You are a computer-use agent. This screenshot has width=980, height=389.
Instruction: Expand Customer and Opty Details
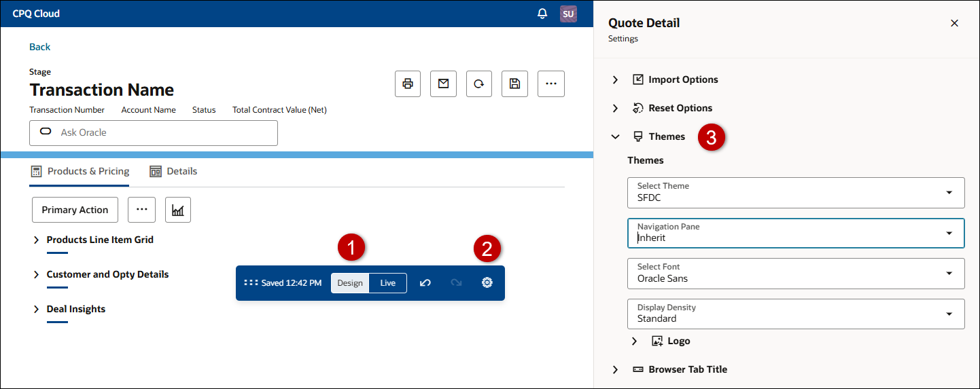(36, 274)
